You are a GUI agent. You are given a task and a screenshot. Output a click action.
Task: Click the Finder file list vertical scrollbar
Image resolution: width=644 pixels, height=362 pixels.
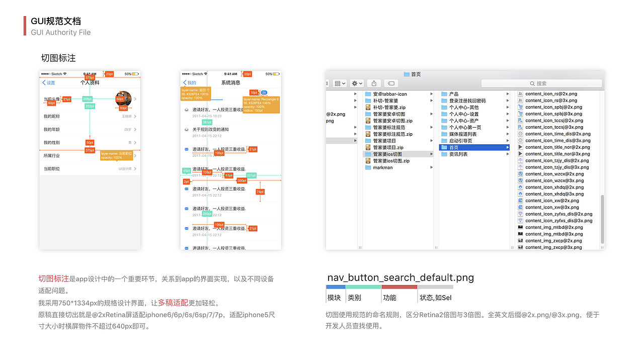click(602, 220)
